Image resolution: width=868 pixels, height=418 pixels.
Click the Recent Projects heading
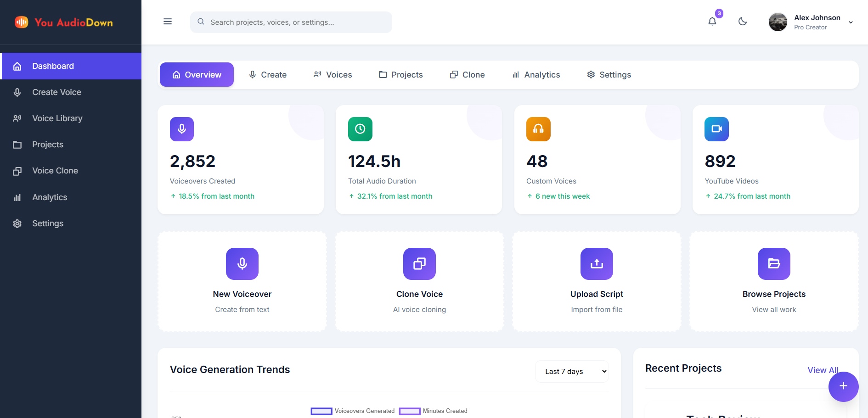[x=683, y=368]
